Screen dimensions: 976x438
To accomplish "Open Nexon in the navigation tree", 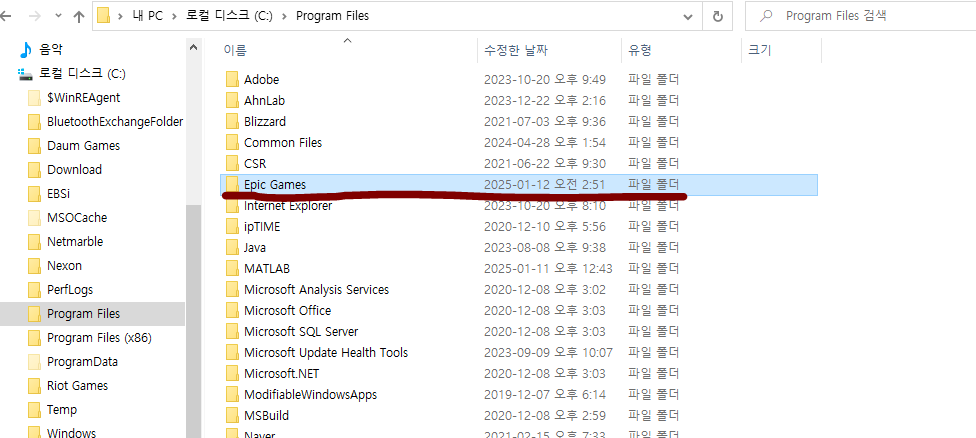I will coord(64,266).
